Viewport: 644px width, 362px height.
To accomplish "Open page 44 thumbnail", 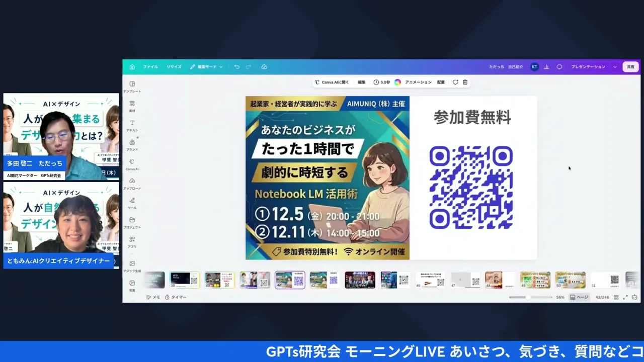I will [360, 280].
